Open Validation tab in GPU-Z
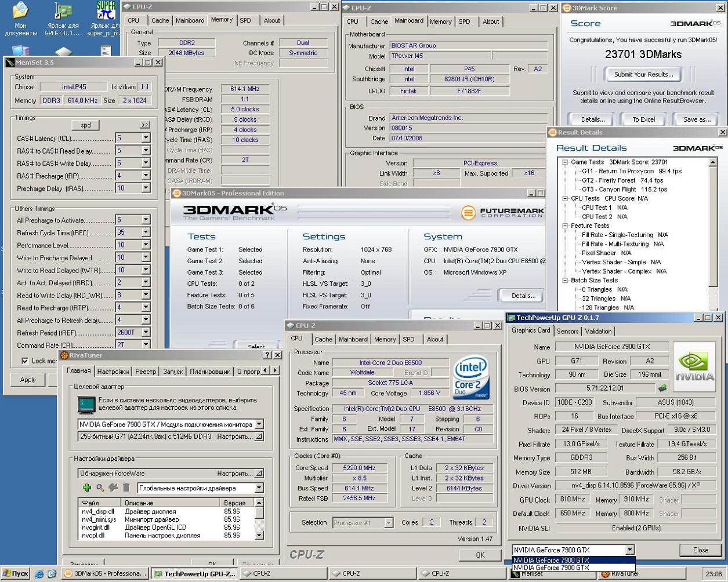 coord(598,331)
